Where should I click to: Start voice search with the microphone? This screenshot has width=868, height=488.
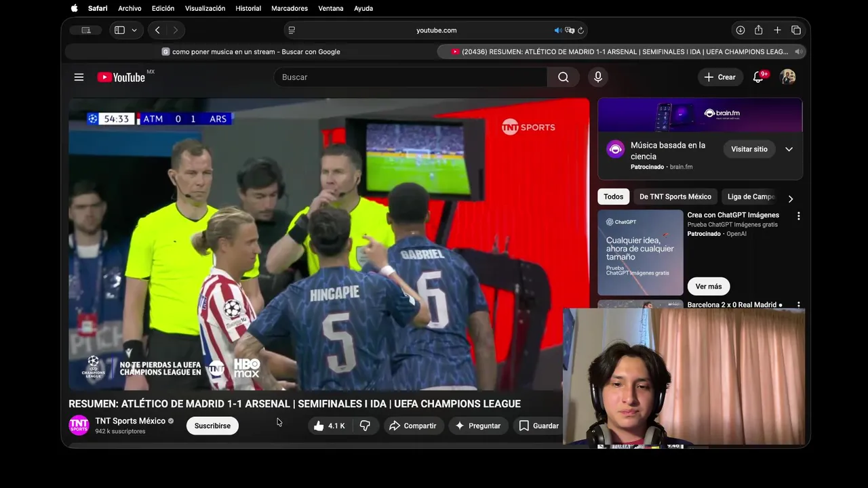[x=597, y=77]
